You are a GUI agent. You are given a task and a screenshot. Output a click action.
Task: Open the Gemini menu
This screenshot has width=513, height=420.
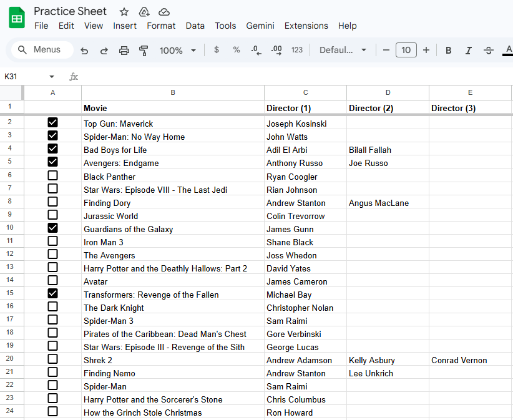tap(260, 26)
